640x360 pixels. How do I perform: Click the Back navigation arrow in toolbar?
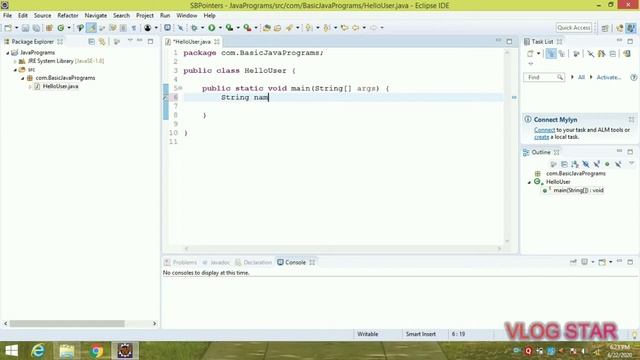click(x=356, y=28)
